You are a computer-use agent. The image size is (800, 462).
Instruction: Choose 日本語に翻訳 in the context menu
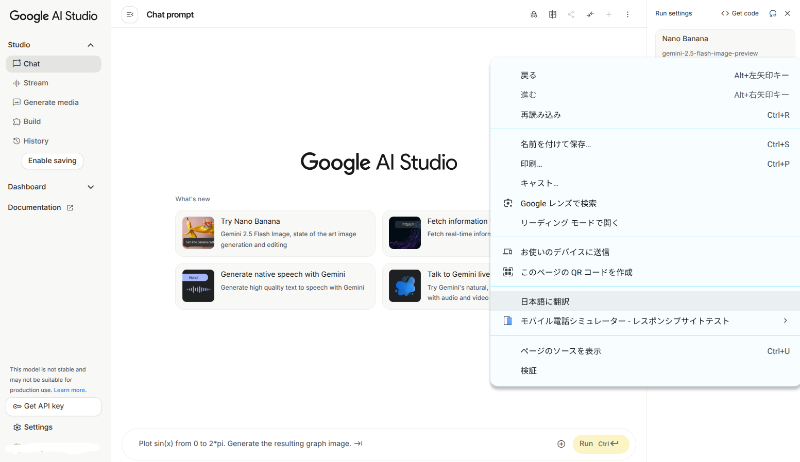point(645,301)
